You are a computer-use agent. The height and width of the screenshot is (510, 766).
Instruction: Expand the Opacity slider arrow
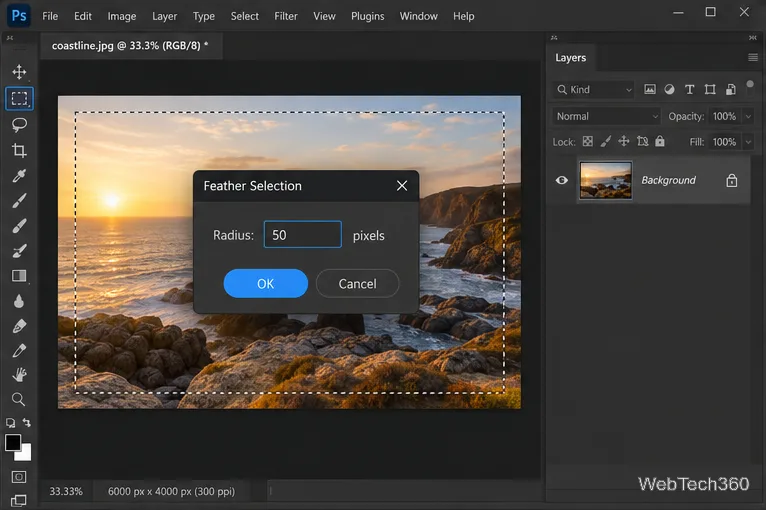pos(748,116)
